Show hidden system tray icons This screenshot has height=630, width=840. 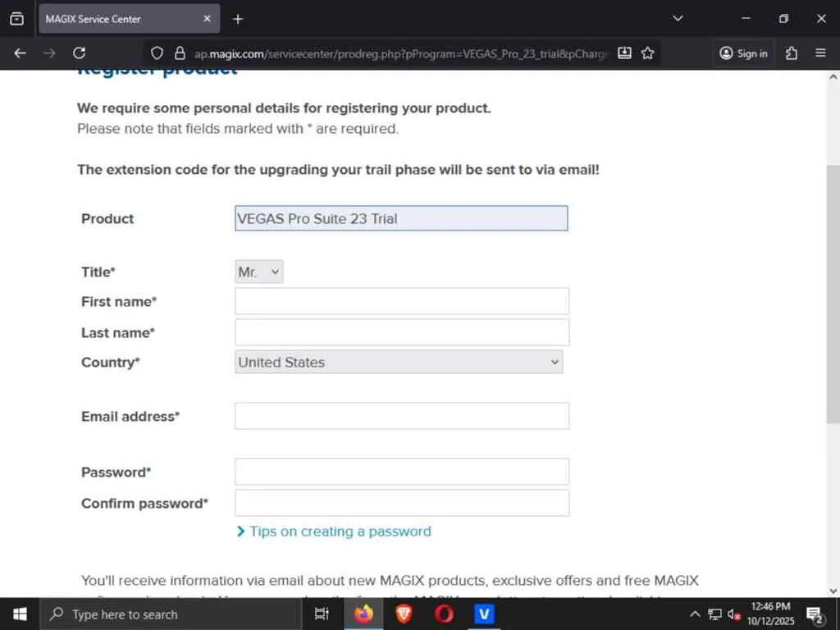pos(694,614)
